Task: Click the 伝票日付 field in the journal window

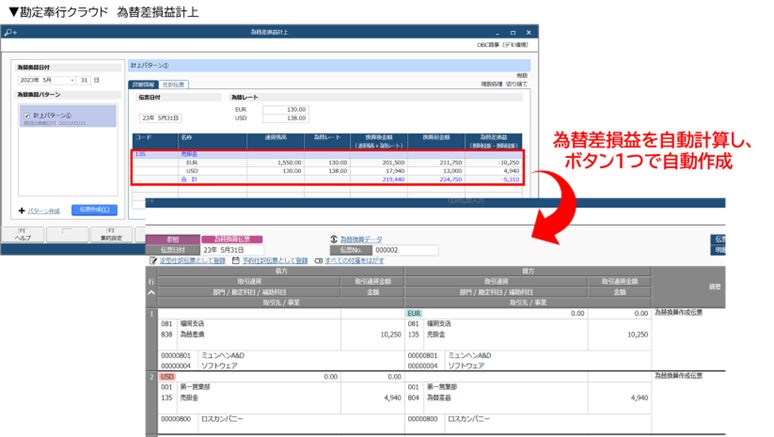Action: point(232,250)
